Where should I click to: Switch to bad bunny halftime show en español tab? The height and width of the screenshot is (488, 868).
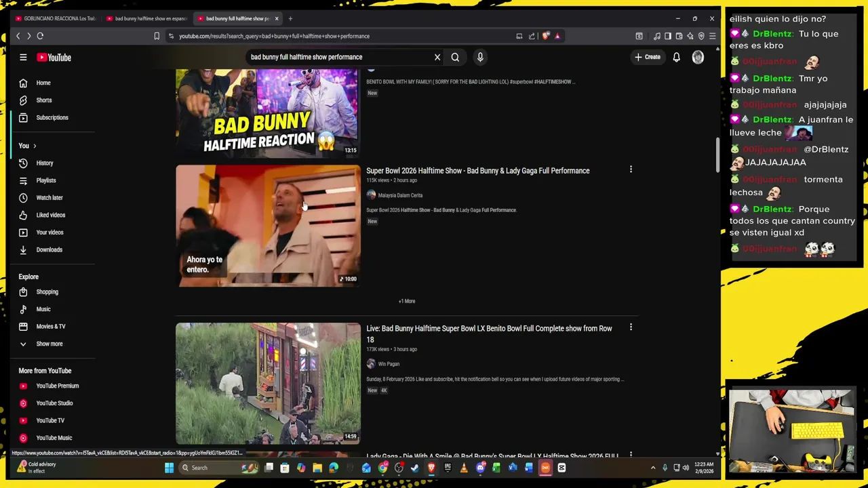(x=146, y=19)
